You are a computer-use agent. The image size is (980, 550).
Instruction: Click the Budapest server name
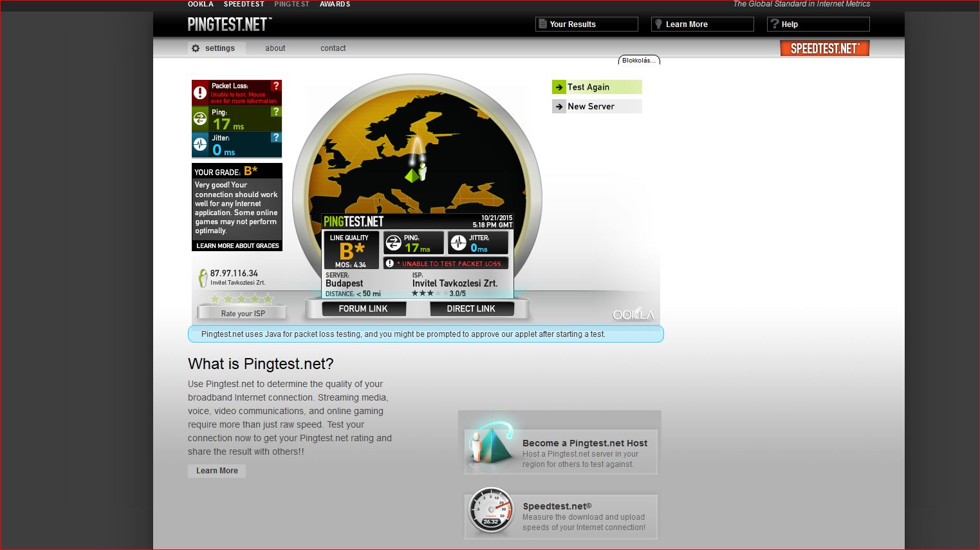point(344,283)
